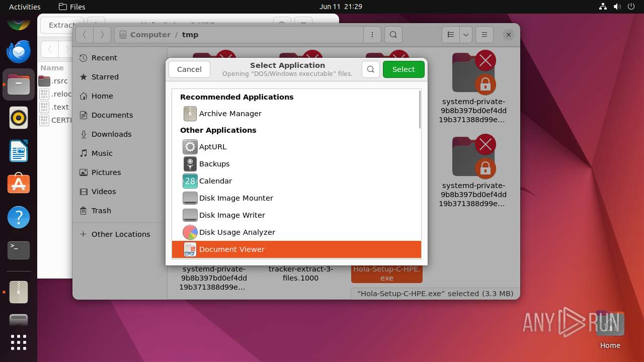Select .text file in Archive Manager
The height and width of the screenshot is (362, 644).
tap(54, 107)
